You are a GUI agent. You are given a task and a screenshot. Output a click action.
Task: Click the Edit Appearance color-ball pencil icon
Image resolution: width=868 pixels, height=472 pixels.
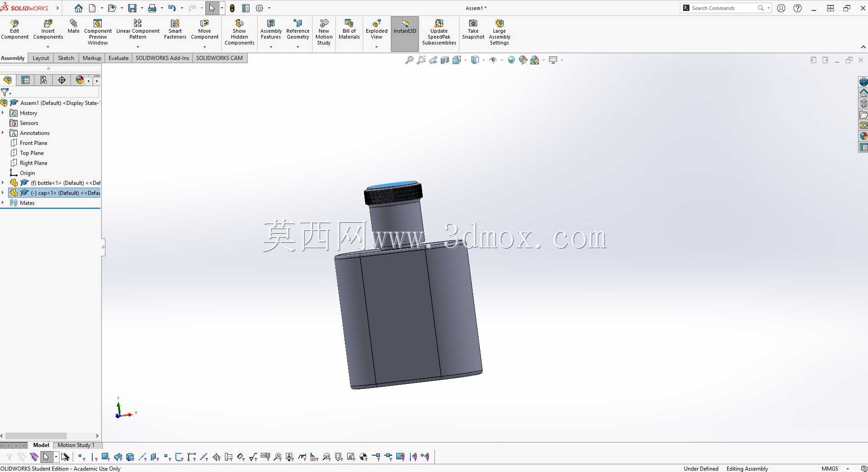523,60
